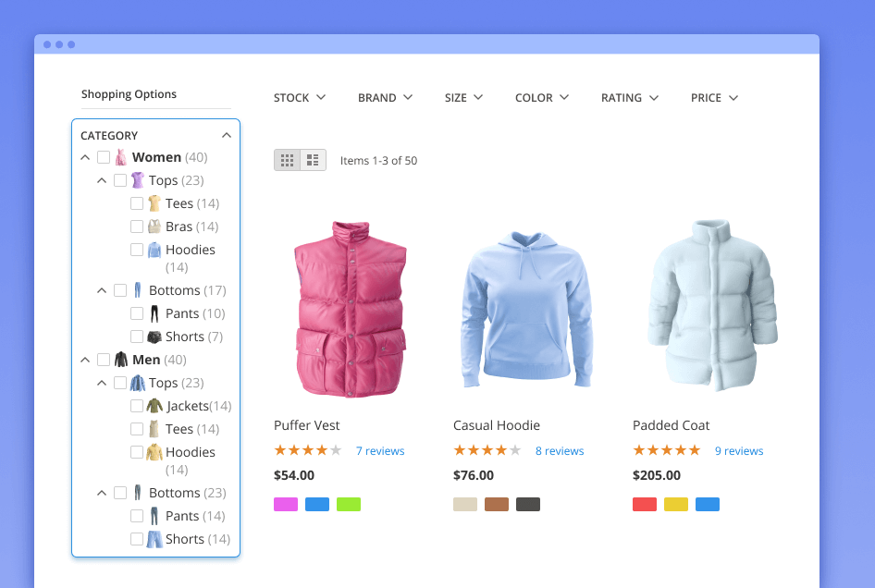This screenshot has height=588, width=875.
Task: View the 9 reviews for Padded Coat
Action: 739,450
